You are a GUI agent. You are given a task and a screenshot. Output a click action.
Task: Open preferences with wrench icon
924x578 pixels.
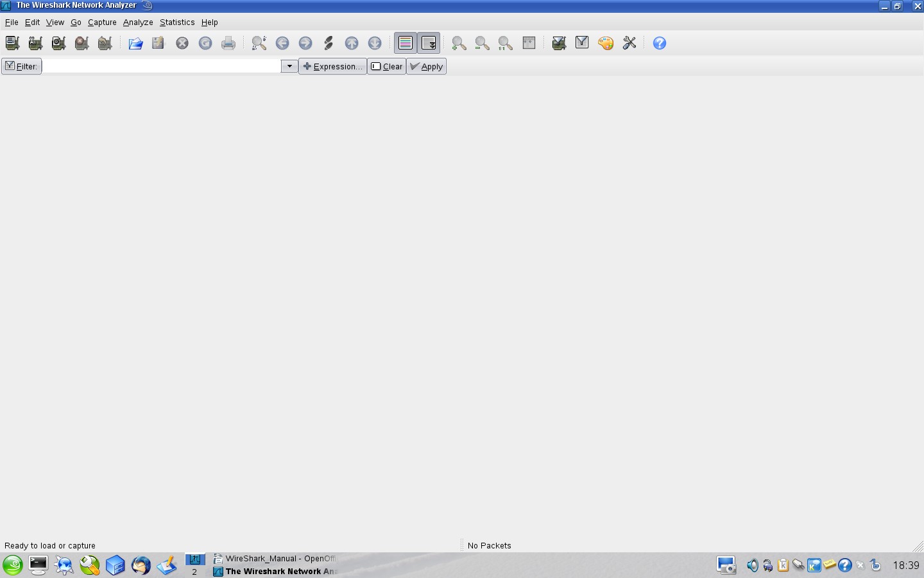pyautogui.click(x=629, y=43)
